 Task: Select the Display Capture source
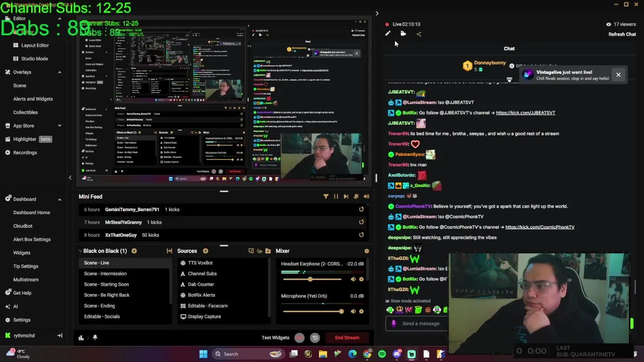pyautogui.click(x=223, y=316)
